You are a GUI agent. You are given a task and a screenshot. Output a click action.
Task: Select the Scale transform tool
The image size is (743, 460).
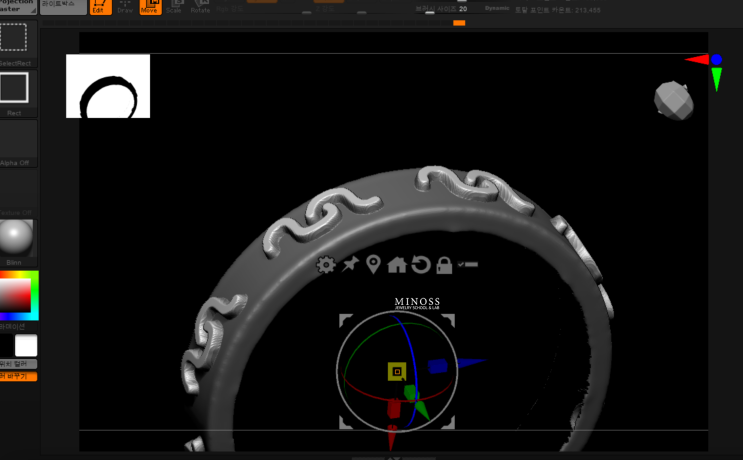coord(174,6)
